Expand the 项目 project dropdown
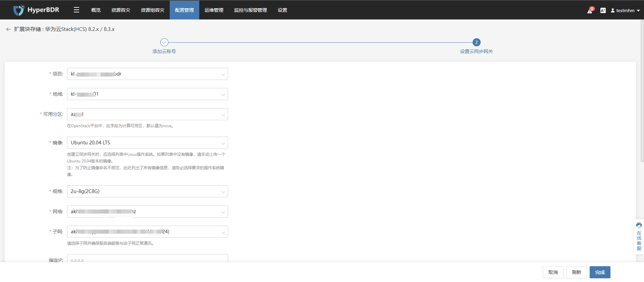This screenshot has width=644, height=282. click(148, 74)
